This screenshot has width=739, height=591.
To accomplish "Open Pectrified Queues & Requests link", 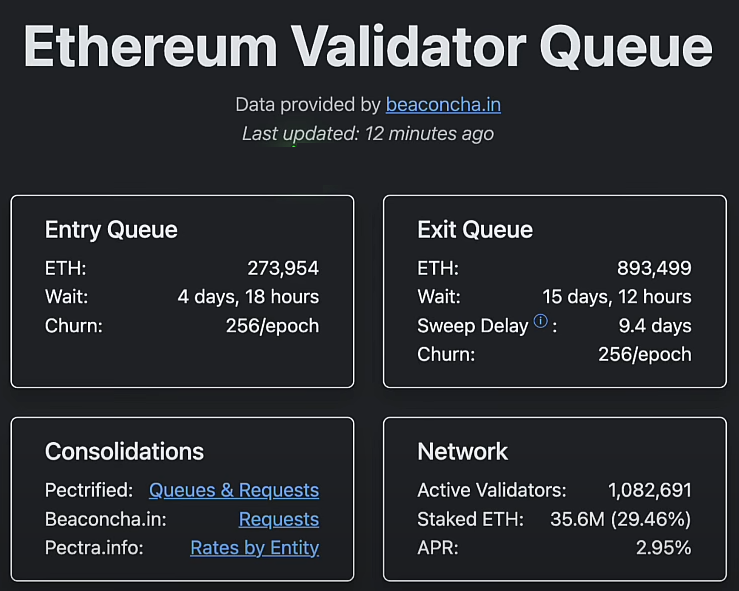I will 234,490.
